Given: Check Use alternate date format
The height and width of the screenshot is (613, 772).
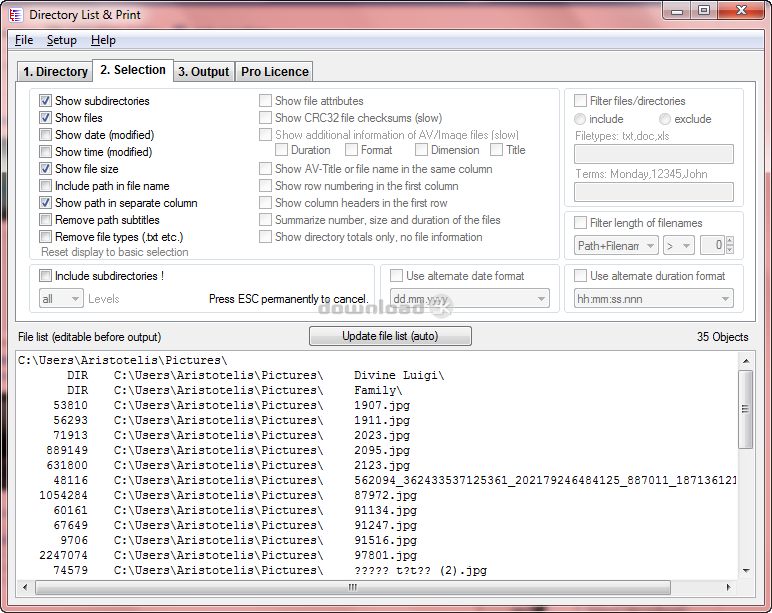Looking at the screenshot, I should pos(396,276).
